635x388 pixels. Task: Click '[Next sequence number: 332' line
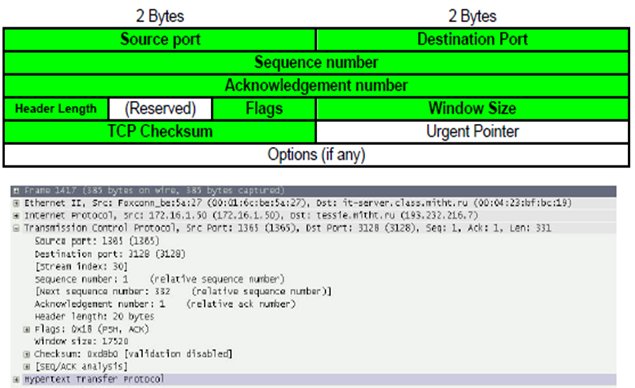[x=183, y=292]
